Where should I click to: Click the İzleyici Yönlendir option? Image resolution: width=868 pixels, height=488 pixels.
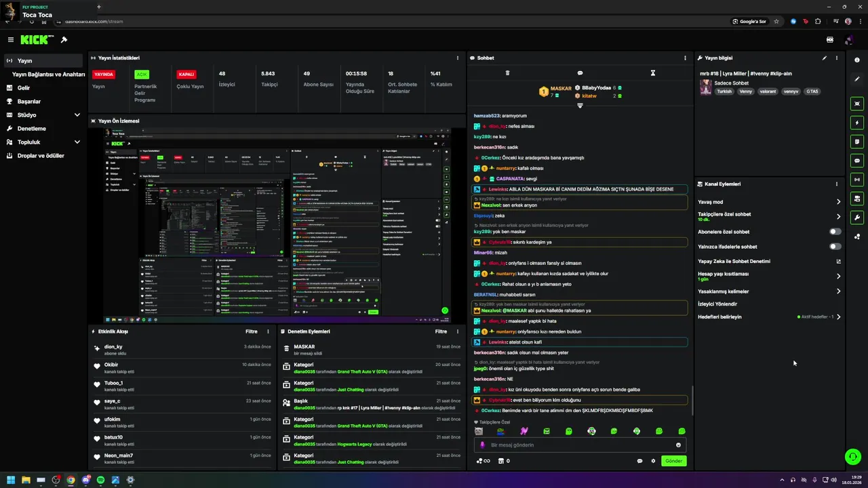[717, 304]
